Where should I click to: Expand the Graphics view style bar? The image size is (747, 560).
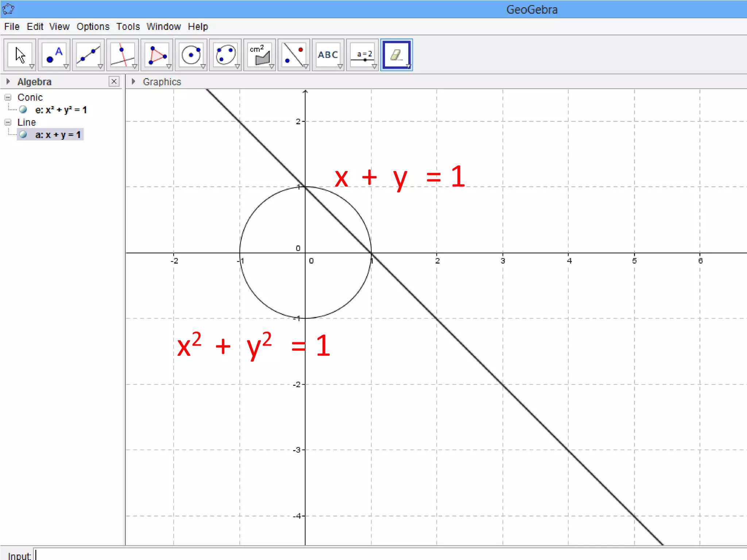pyautogui.click(x=133, y=82)
